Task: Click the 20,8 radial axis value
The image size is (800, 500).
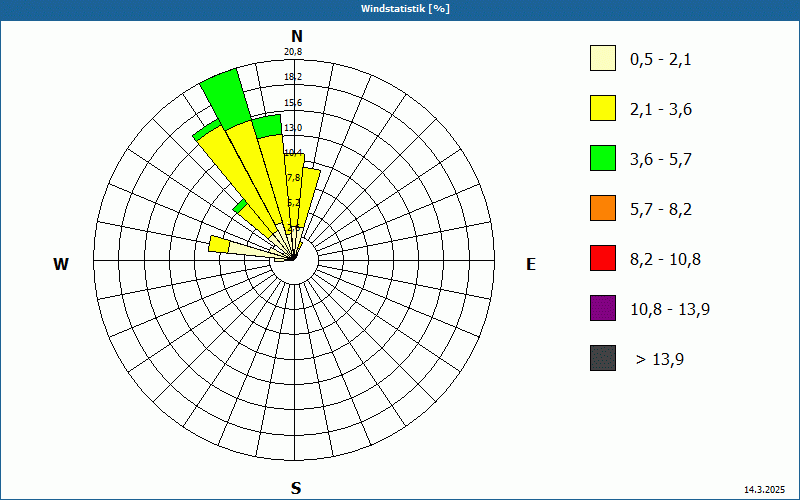Action: coord(293,52)
